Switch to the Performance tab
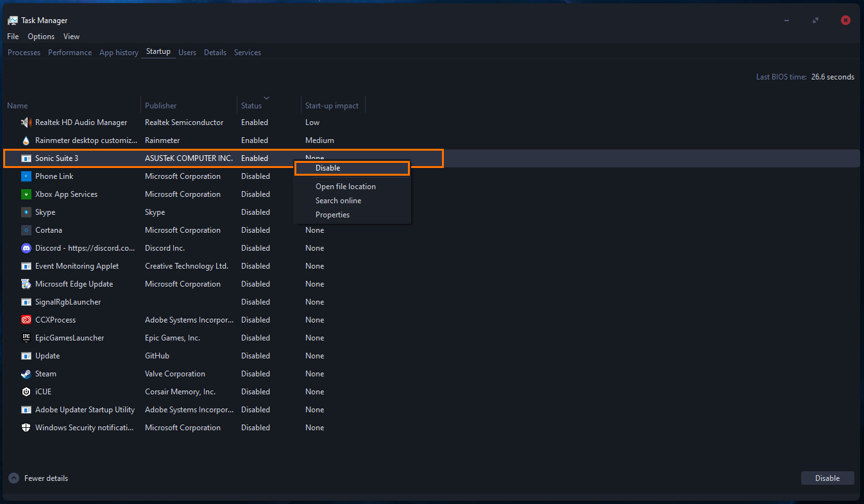 click(70, 53)
